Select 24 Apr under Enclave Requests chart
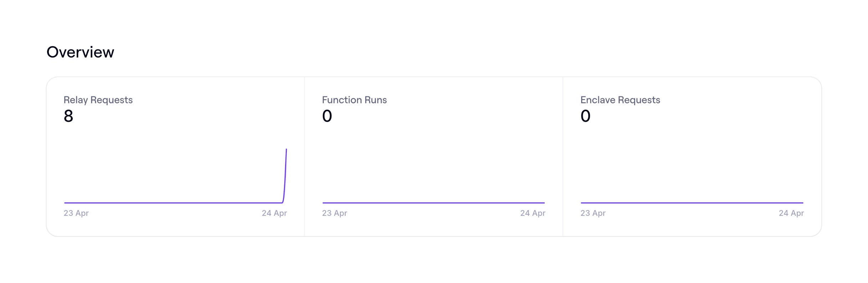Screen dimensions: 868x283 tap(791, 213)
